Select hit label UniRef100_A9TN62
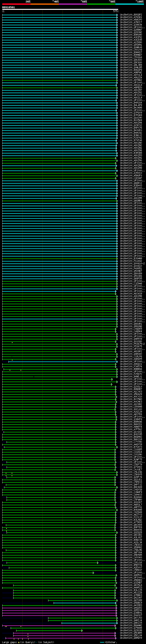Viewport: 146px width, 644px height. click(131, 80)
